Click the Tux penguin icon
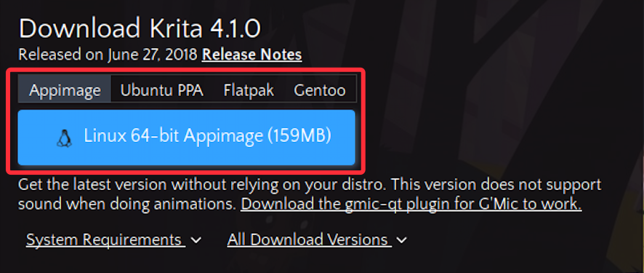The width and height of the screenshot is (644, 273). [x=64, y=138]
